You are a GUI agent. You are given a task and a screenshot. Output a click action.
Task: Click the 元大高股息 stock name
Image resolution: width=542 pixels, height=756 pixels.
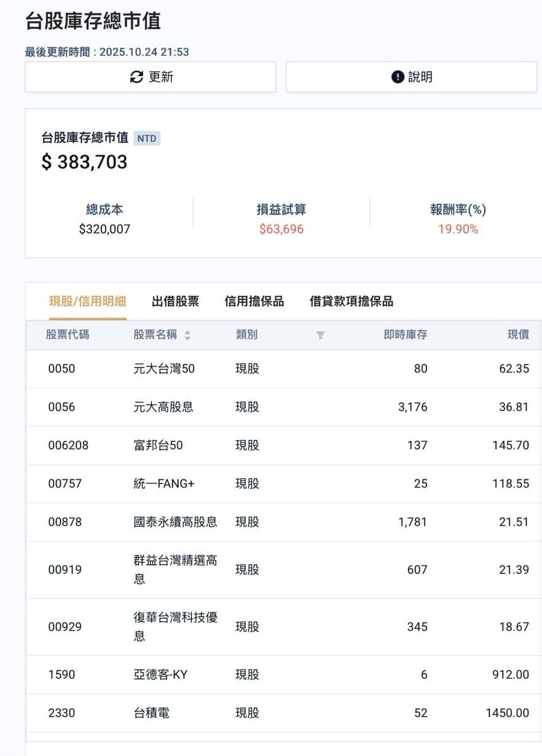pos(163,407)
